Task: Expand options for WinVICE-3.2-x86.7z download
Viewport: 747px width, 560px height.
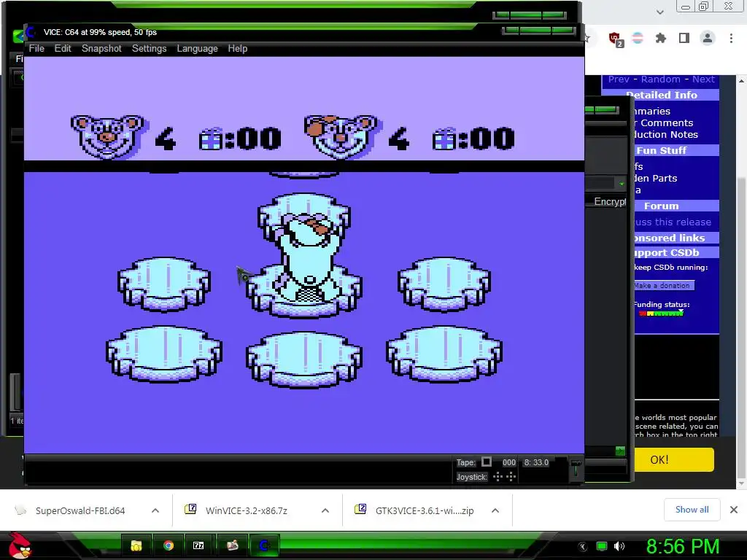Action: click(x=325, y=510)
